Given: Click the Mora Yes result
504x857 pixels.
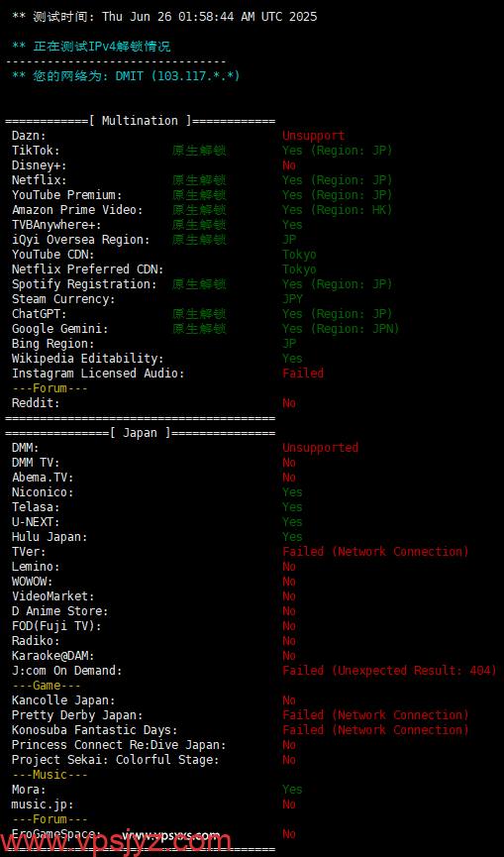Looking at the screenshot, I should click(293, 790).
